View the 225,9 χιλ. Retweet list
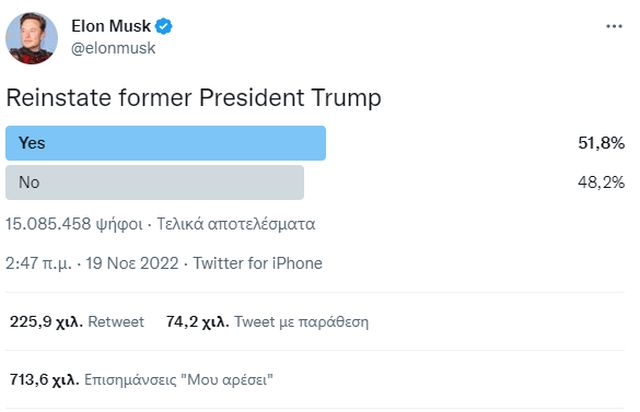640x412 pixels. coord(77,322)
